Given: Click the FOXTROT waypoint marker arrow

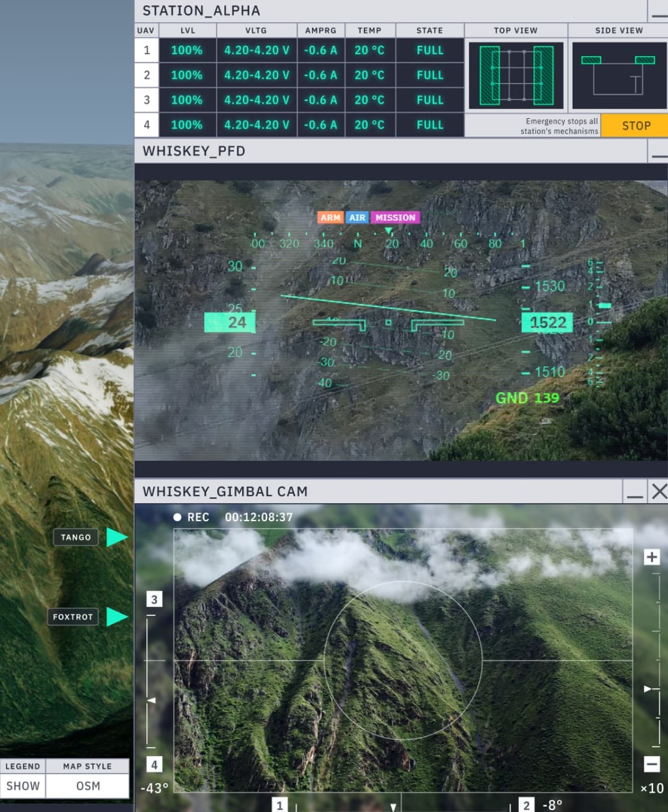Looking at the screenshot, I should (x=116, y=616).
